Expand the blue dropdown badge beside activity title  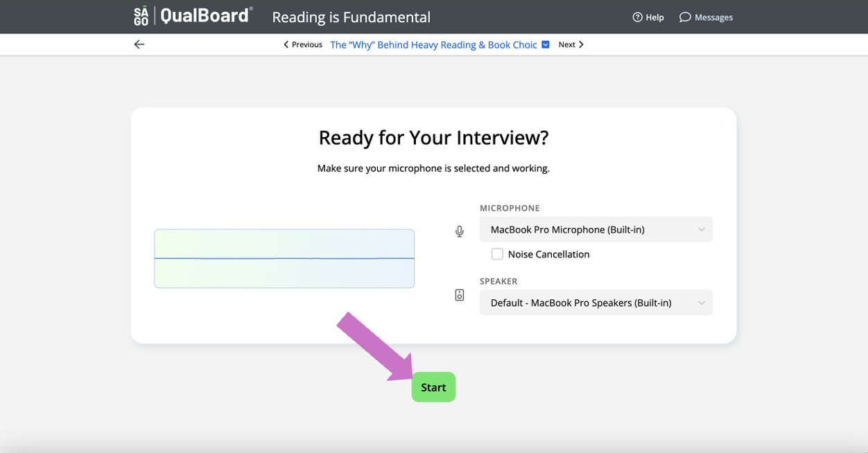[546, 44]
